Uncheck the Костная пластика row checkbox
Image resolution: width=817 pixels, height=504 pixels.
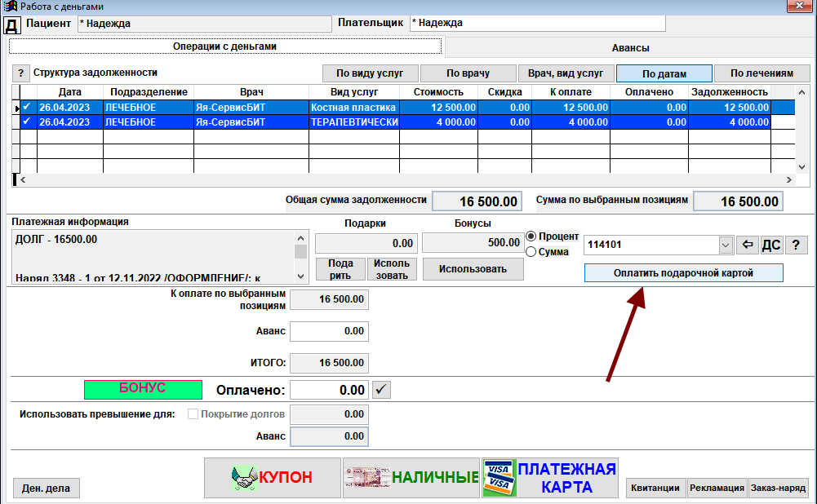[28, 107]
